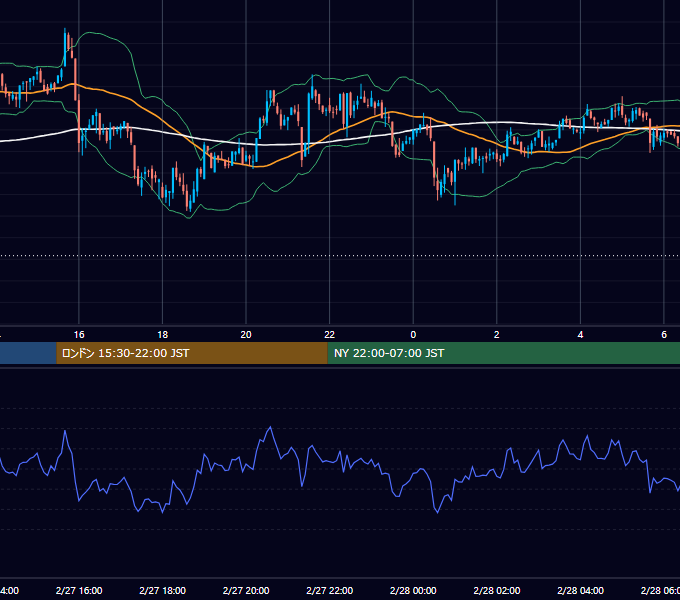The height and width of the screenshot is (600, 680).
Task: Click the 2/28 02:00 date label
Action: coord(497,590)
